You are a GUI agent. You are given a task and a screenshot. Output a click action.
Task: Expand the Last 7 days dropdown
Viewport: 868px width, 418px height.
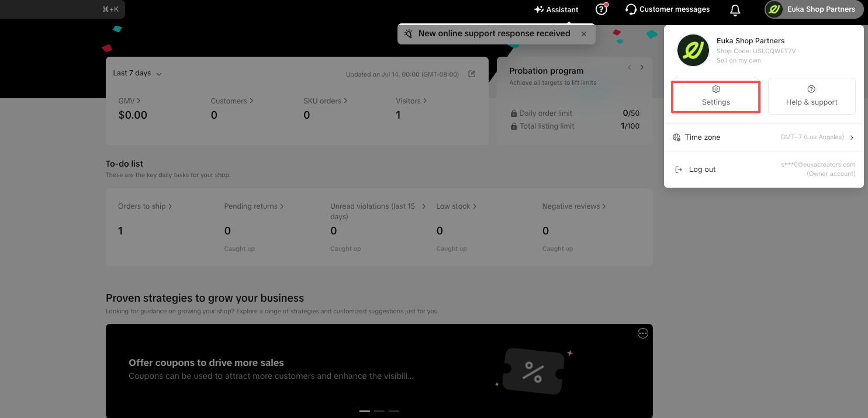click(x=137, y=73)
